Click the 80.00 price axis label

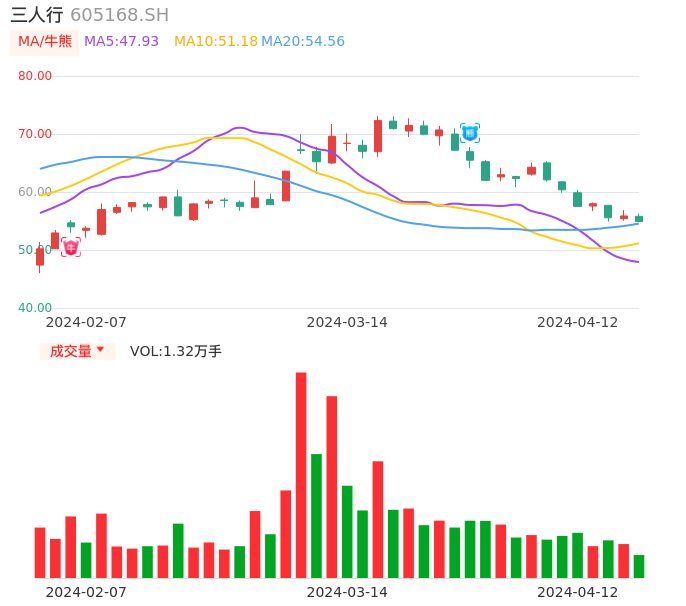[35, 76]
